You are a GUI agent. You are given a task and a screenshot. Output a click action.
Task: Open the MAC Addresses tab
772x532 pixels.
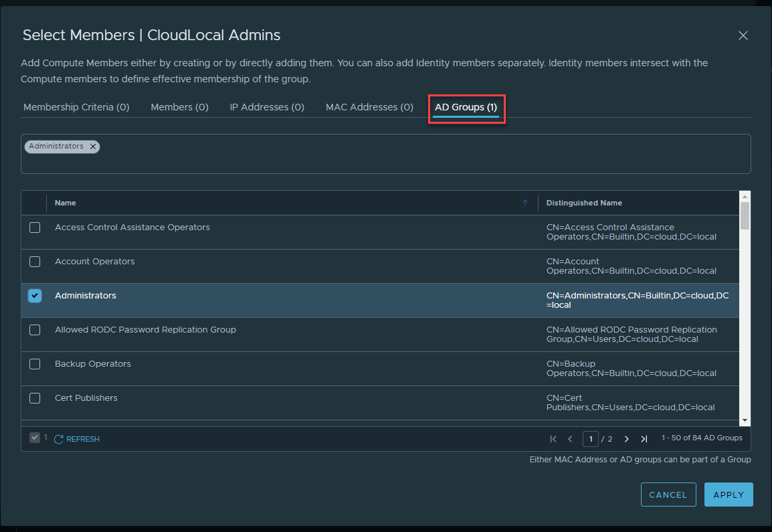tap(369, 107)
